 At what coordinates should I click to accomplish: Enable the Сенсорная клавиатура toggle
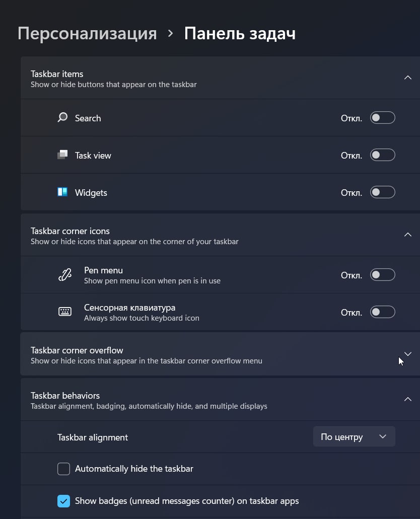(x=383, y=312)
